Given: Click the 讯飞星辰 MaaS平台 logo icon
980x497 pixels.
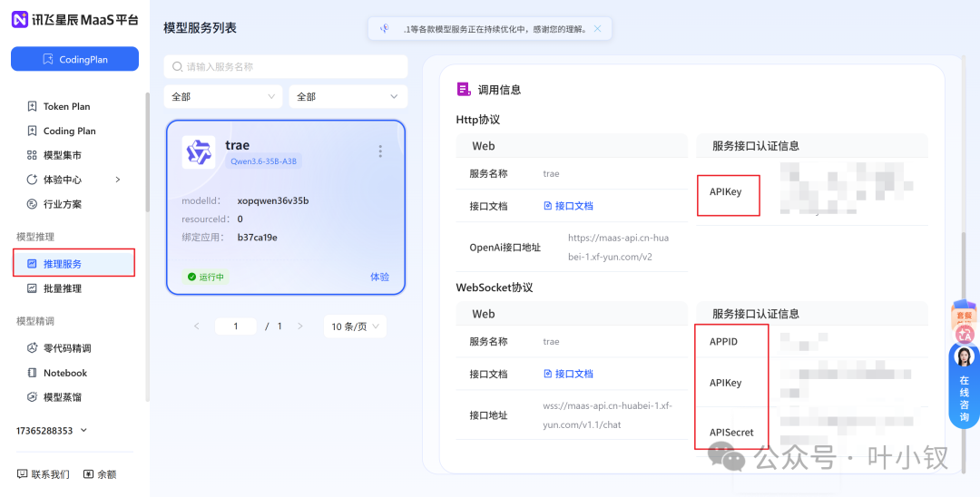Looking at the screenshot, I should tap(20, 19).
